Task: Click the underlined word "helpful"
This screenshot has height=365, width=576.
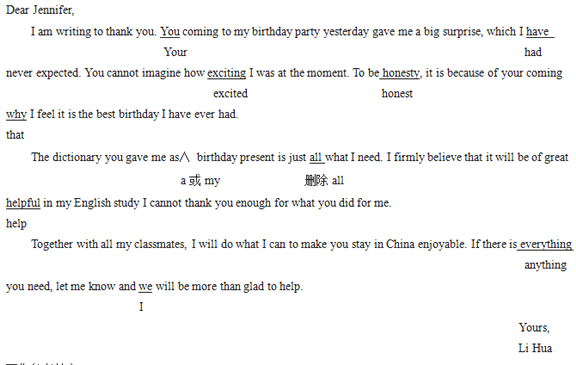Action: [23, 203]
